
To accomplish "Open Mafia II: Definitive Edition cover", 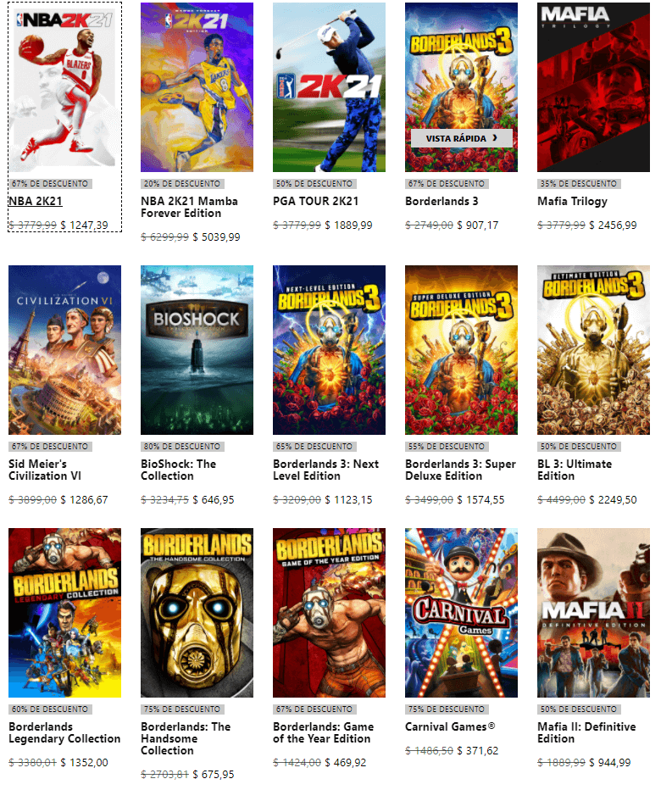I will (x=593, y=613).
